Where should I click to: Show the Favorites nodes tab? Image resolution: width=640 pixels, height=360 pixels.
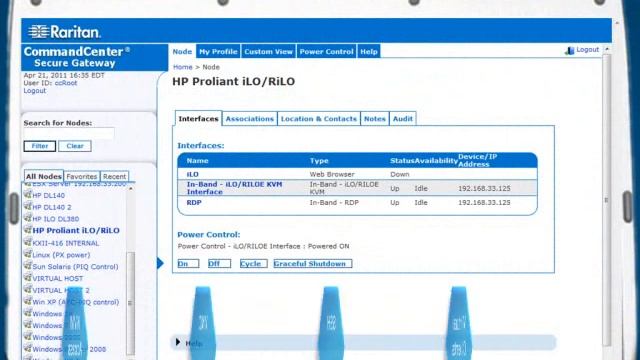click(82, 176)
